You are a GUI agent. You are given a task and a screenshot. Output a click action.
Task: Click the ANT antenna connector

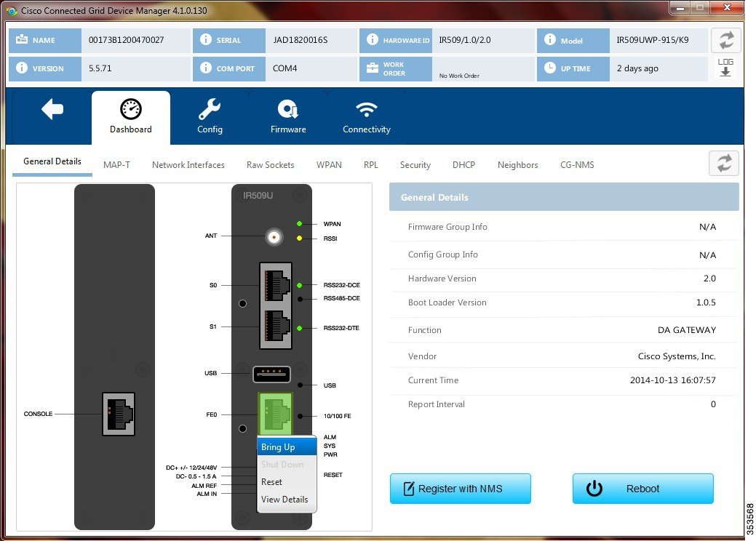274,237
